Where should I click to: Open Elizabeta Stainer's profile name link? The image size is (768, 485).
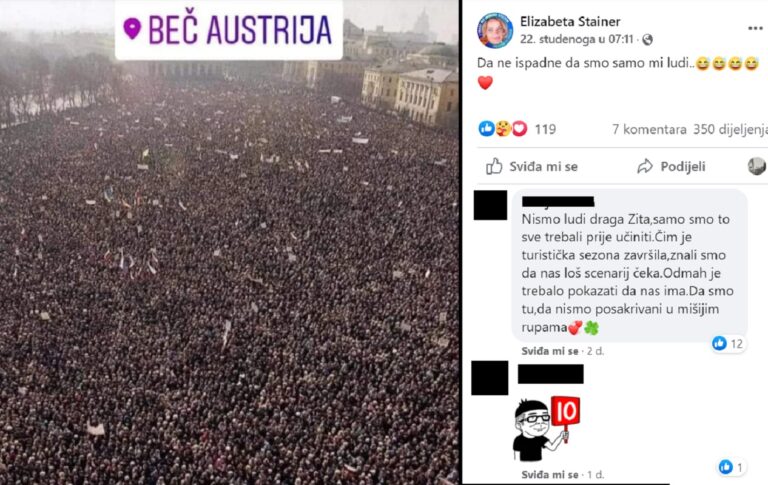coord(570,22)
